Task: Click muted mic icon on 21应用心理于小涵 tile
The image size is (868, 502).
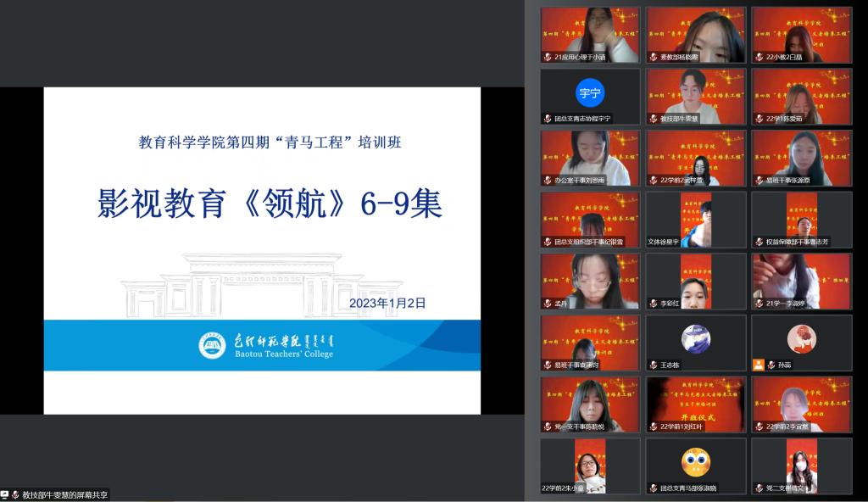Action: pos(548,57)
